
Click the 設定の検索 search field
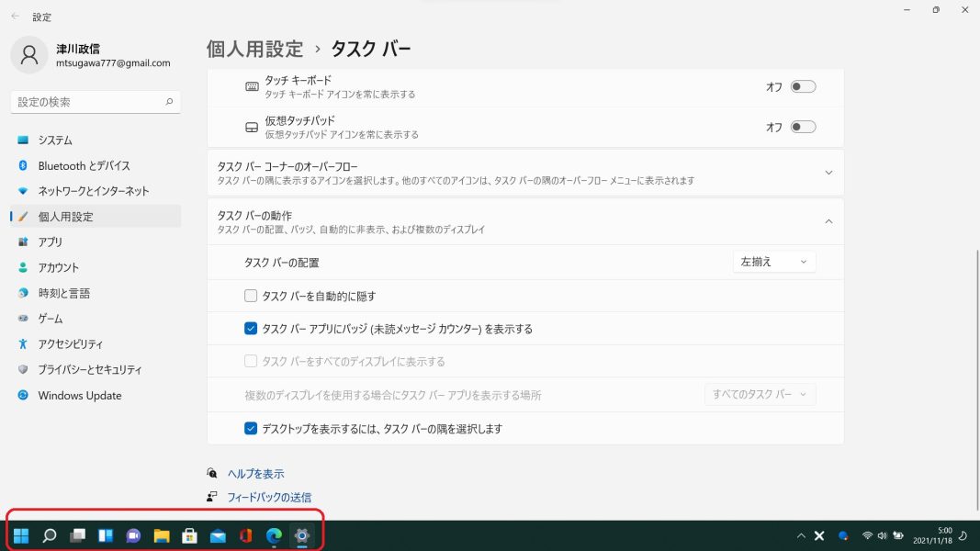(87, 102)
